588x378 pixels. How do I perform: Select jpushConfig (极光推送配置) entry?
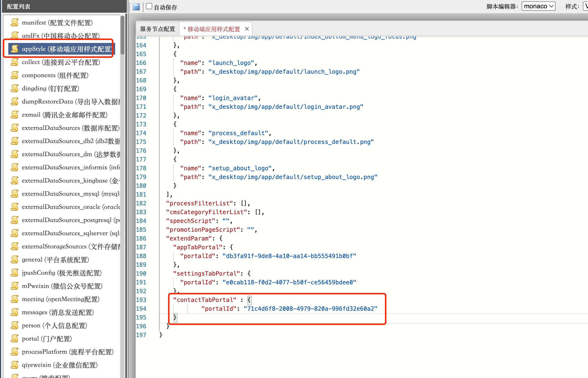click(x=62, y=273)
